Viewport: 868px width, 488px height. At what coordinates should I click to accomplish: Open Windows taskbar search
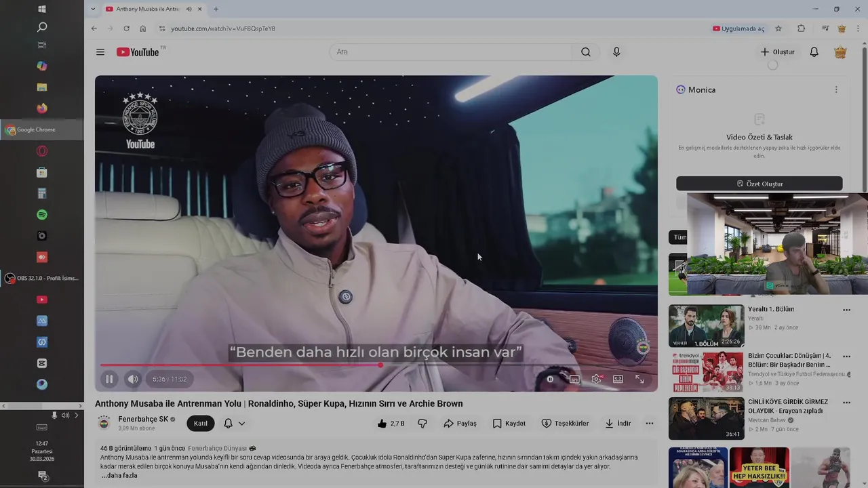click(42, 27)
